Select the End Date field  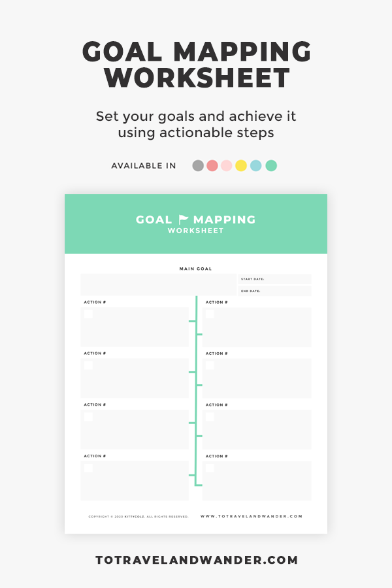tap(274, 291)
